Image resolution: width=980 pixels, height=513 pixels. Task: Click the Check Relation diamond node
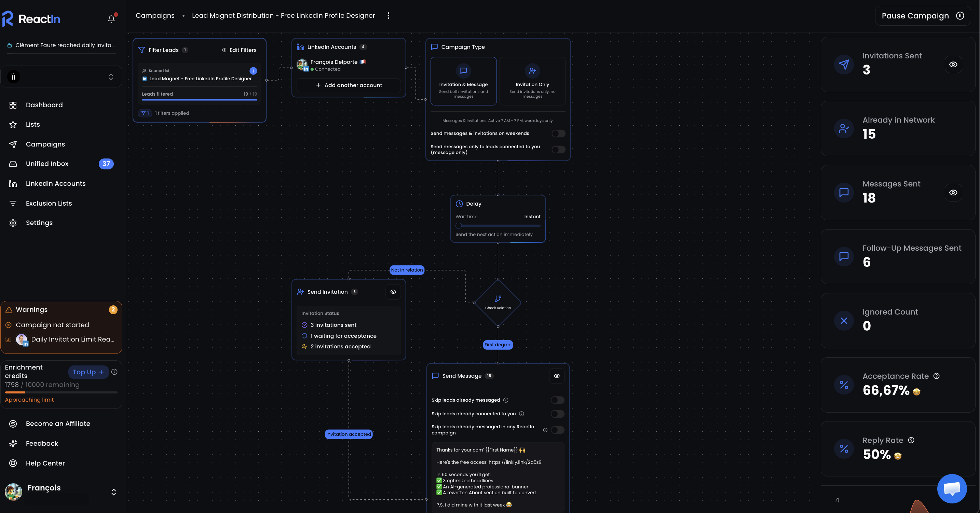click(x=498, y=302)
